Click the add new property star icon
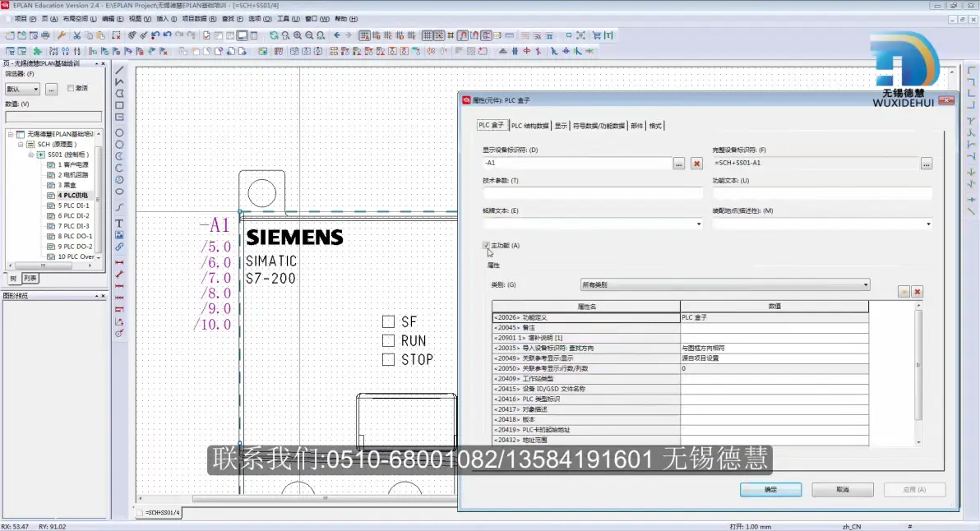This screenshot has height=531, width=980. click(904, 292)
